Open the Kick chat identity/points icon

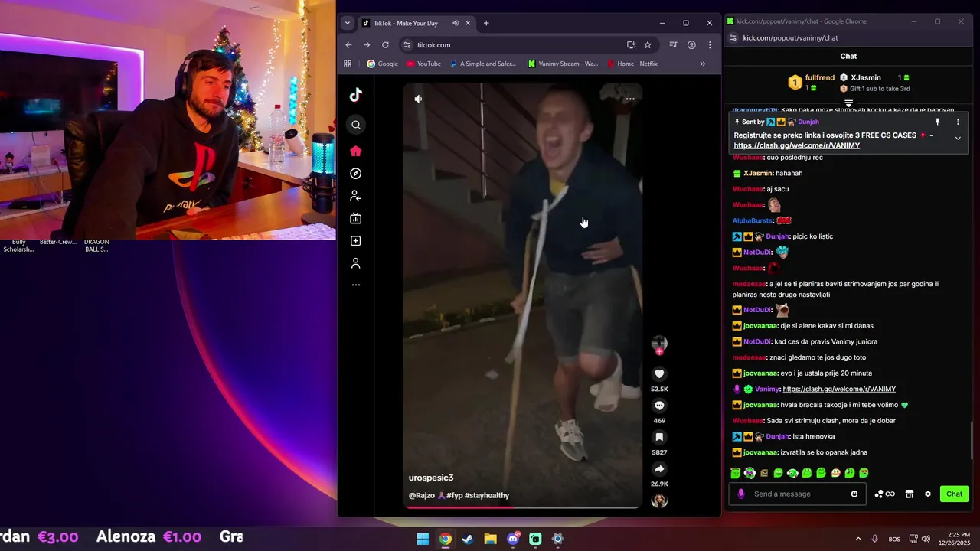(x=884, y=494)
